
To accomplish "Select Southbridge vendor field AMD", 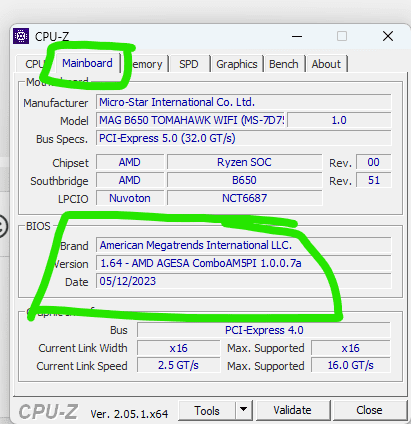I will point(130,180).
